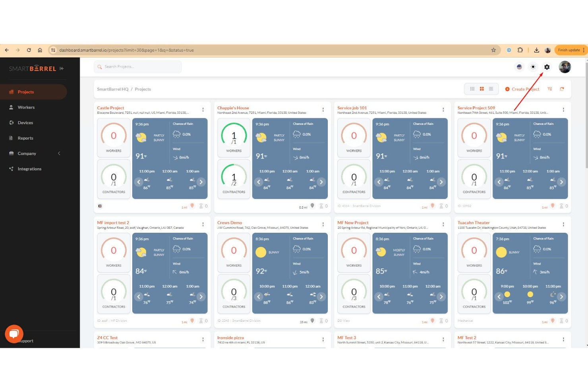Click Castle Project integration badge icon
This screenshot has width=588, height=392.
click(x=100, y=206)
